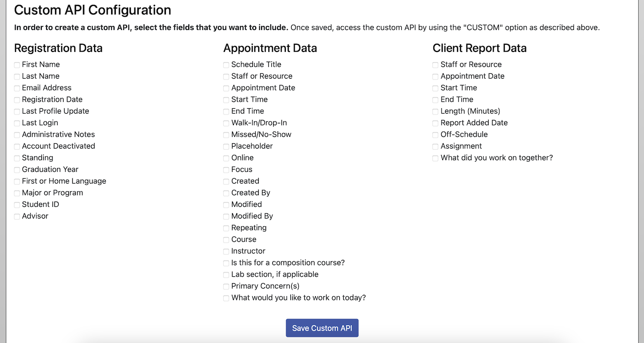Check the Created By checkbox
The width and height of the screenshot is (644, 343).
[226, 193]
